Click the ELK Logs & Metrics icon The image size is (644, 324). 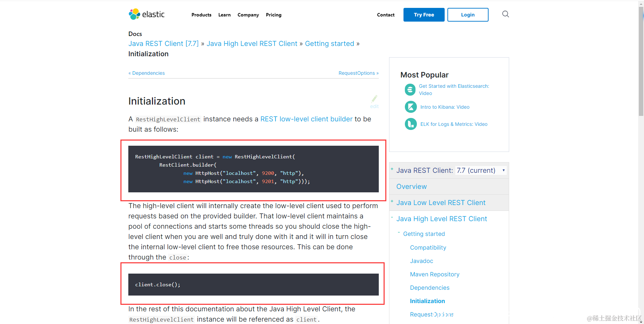[411, 124]
